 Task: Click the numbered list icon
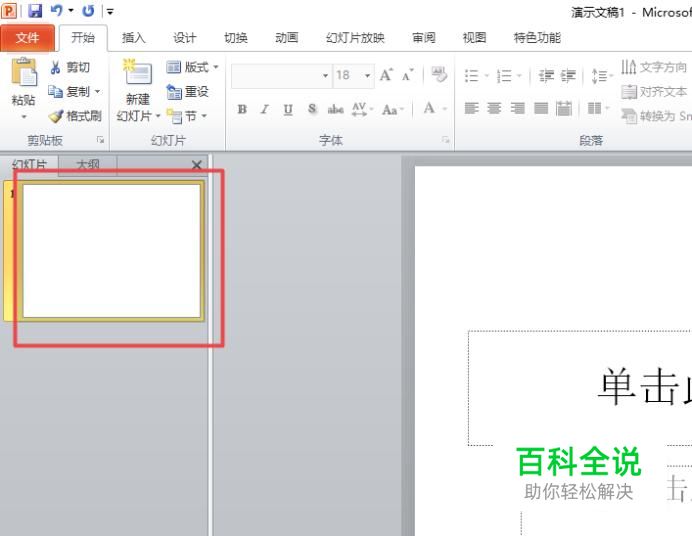tap(504, 76)
